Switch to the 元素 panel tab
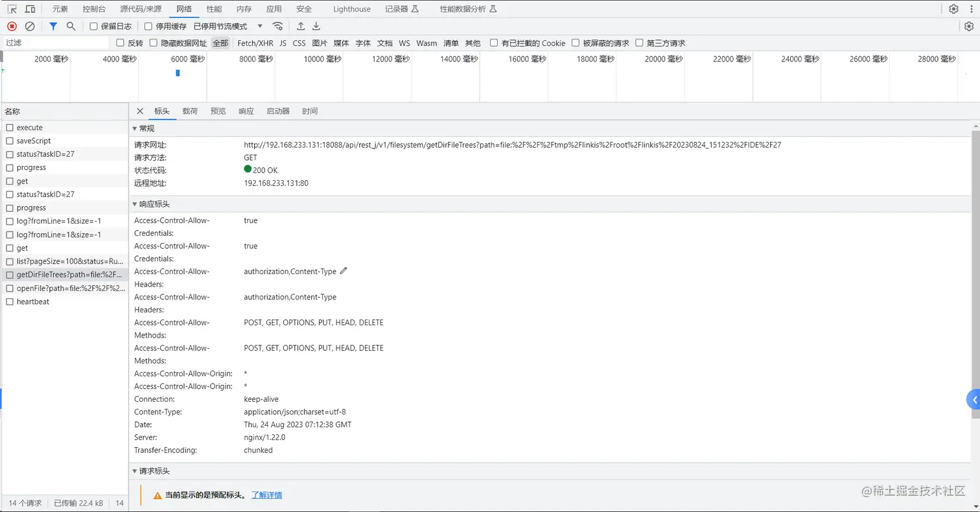This screenshot has width=980, height=512. coord(60,9)
